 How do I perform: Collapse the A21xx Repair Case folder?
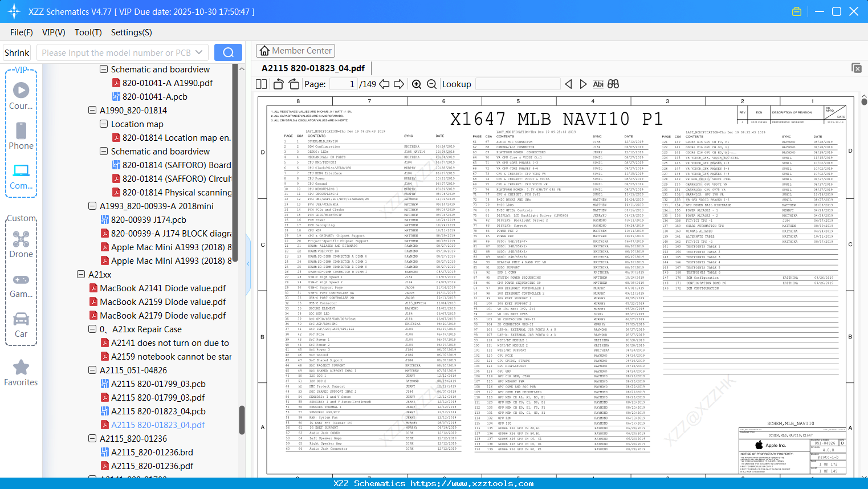pos(92,329)
